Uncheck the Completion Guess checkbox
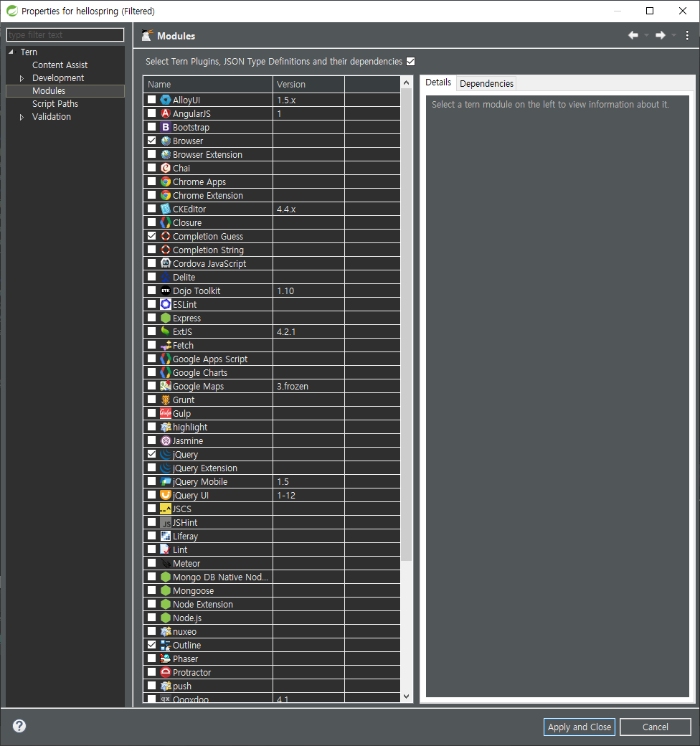 152,235
